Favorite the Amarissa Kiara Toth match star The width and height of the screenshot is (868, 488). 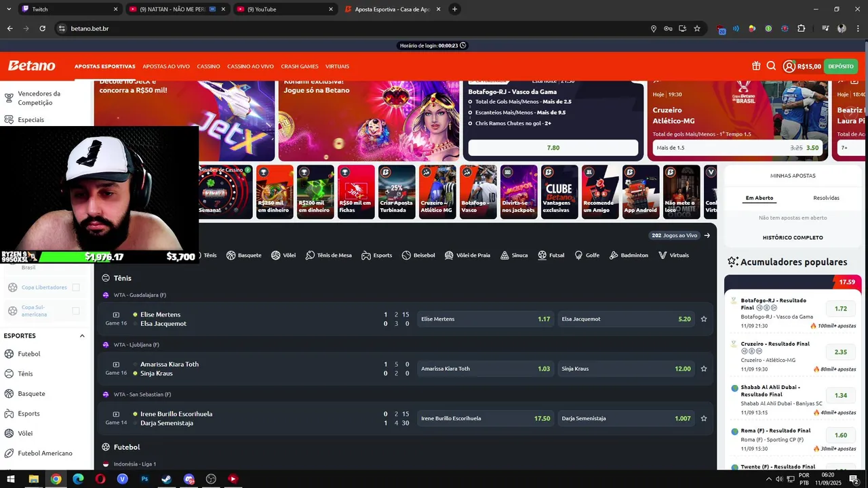pyautogui.click(x=704, y=369)
